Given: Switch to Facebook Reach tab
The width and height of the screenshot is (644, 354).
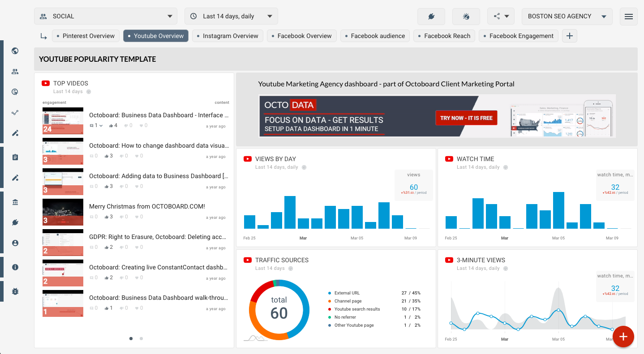Looking at the screenshot, I should click(444, 36).
